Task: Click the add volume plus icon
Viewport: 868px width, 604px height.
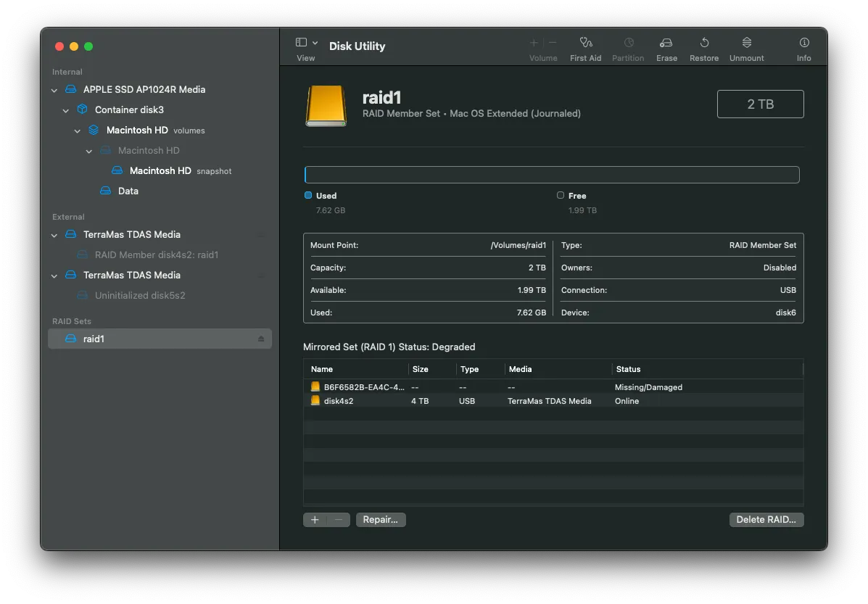Action: pos(534,44)
